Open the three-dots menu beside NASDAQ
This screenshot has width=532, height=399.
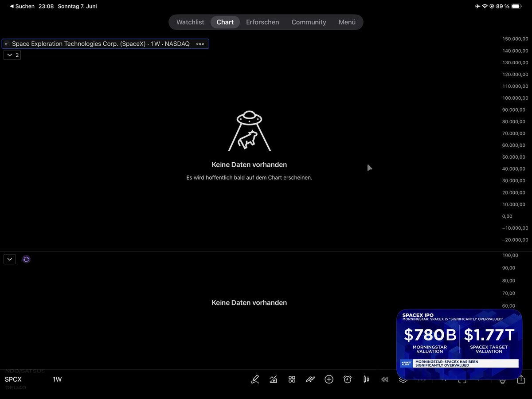coord(200,44)
